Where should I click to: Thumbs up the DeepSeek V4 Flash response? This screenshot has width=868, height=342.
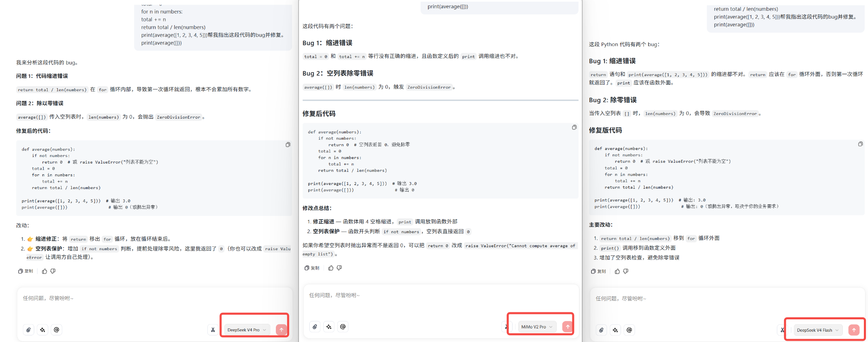click(x=617, y=271)
